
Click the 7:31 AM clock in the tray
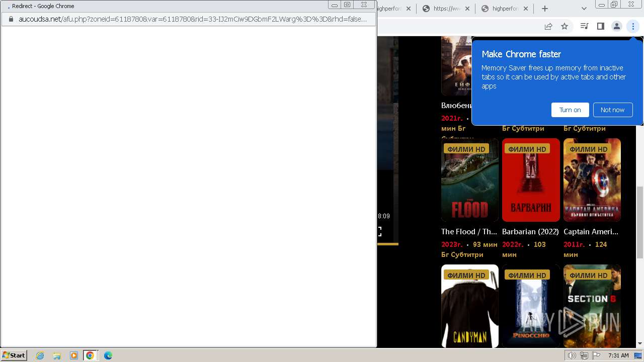coord(618,355)
